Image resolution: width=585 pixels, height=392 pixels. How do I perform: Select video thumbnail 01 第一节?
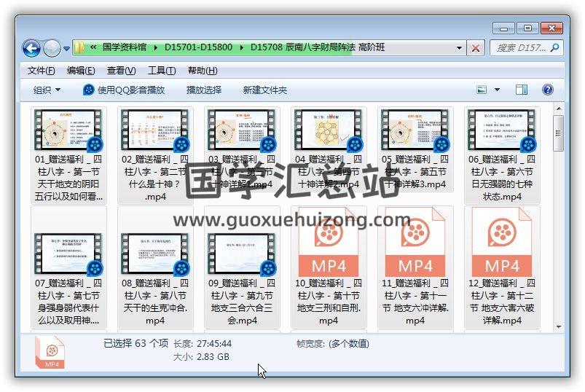(68, 130)
